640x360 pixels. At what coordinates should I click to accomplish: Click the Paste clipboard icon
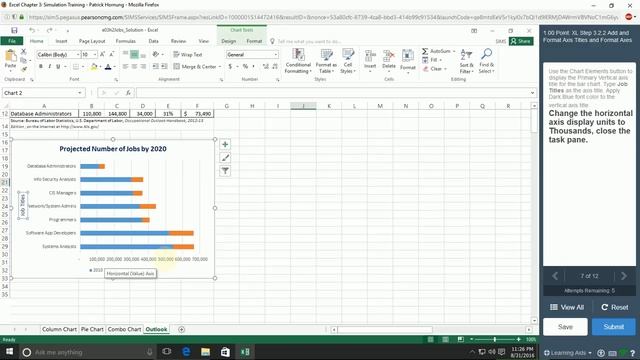point(10,56)
